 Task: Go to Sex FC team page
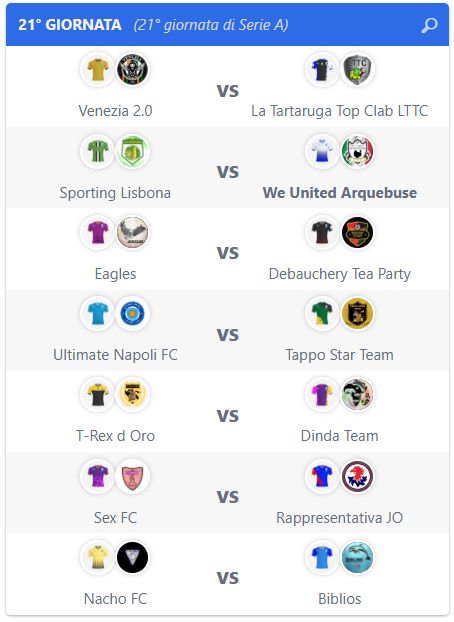click(115, 518)
